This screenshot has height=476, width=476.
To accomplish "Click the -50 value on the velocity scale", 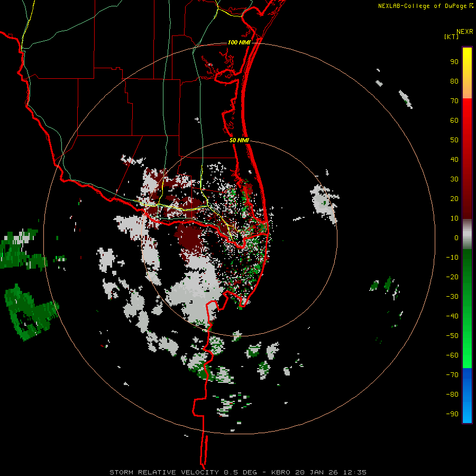I will (x=452, y=336).
